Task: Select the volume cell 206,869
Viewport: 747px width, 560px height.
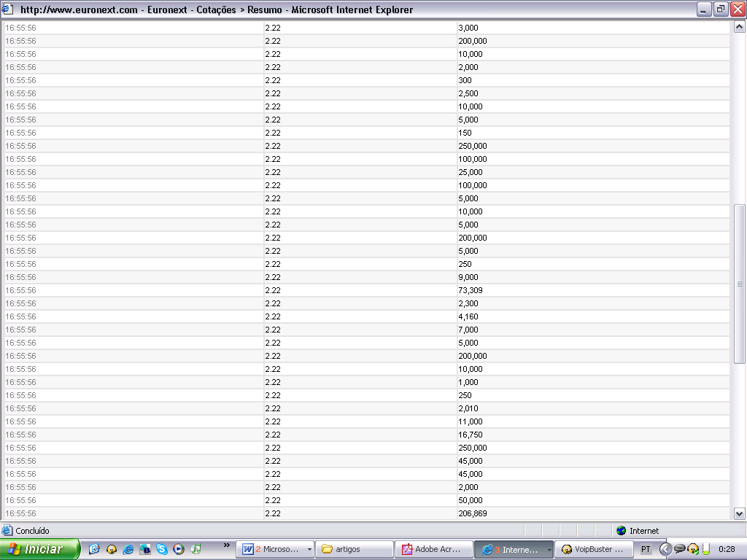Action: (x=473, y=513)
